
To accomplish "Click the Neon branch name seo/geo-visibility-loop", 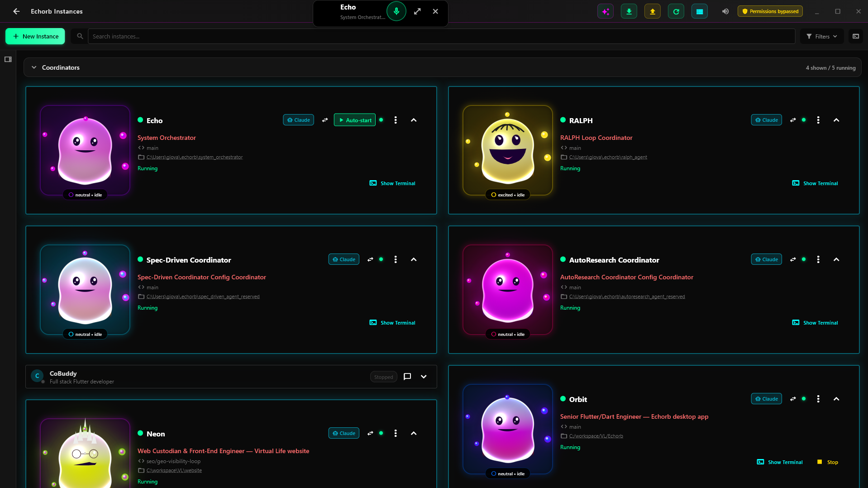I will 173,461.
